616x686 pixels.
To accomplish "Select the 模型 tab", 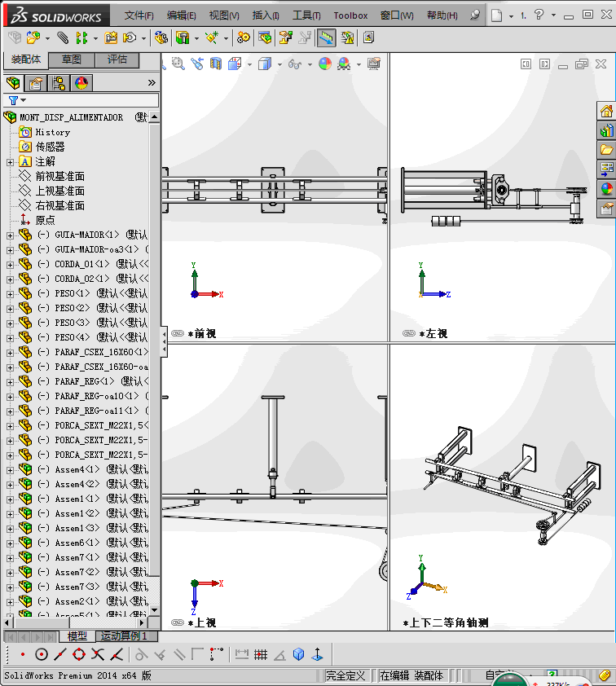I will pos(77,635).
